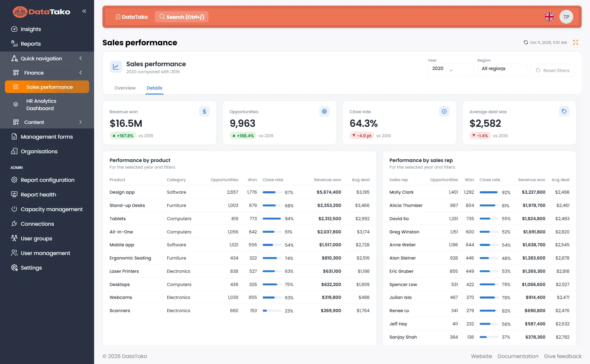The image size is (590, 364).
Task: Open Management forms
Action: 47,137
